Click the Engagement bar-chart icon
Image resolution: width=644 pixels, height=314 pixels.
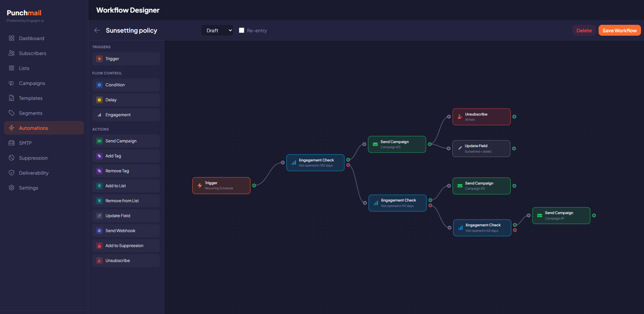pyautogui.click(x=99, y=115)
